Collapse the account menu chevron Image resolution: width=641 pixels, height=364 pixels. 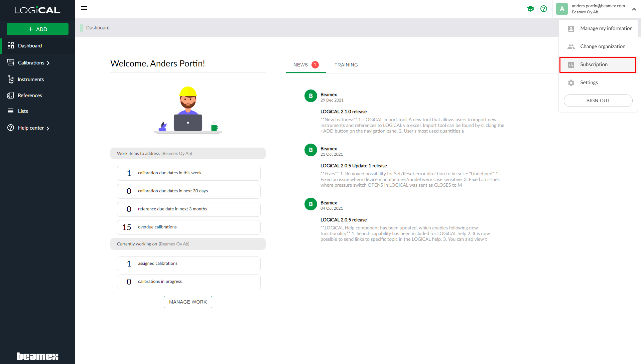634,9
